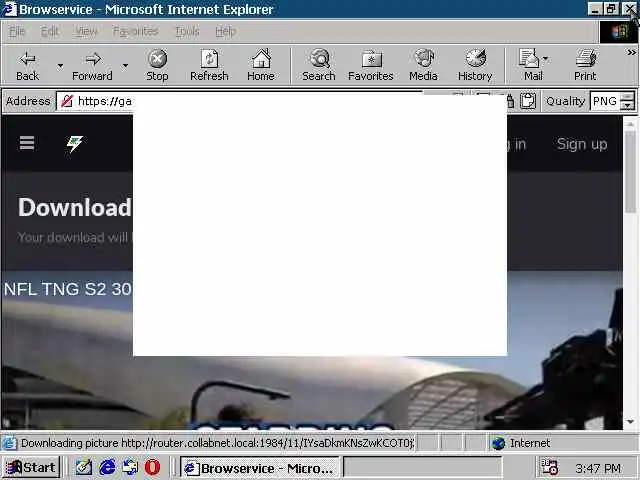The image size is (640, 480).
Task: Open the View menu
Action: (x=86, y=31)
